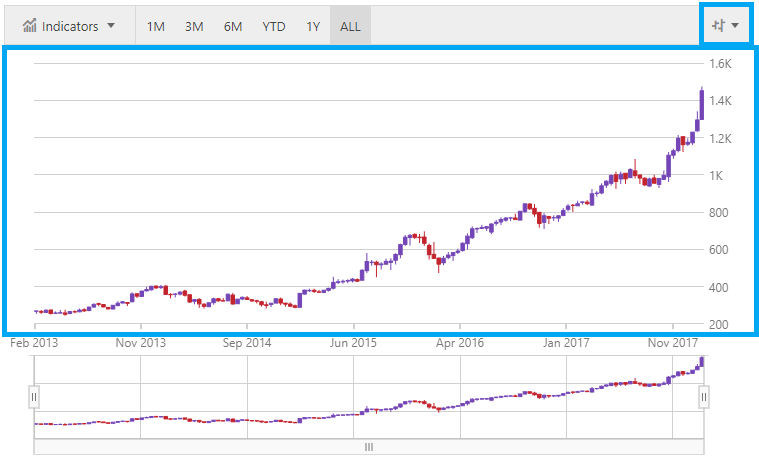The width and height of the screenshot is (759, 460).
Task: Click the tallest candlestick near 1.4K
Action: 701,104
